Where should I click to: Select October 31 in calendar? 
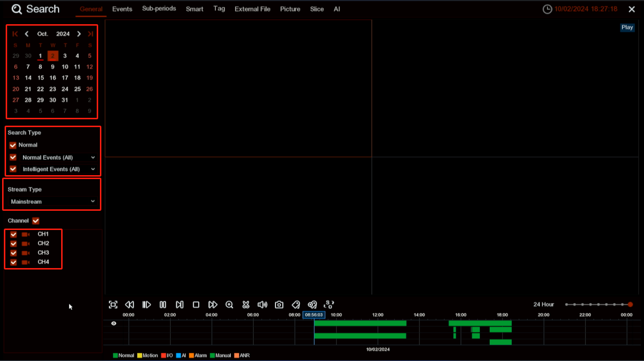point(65,100)
